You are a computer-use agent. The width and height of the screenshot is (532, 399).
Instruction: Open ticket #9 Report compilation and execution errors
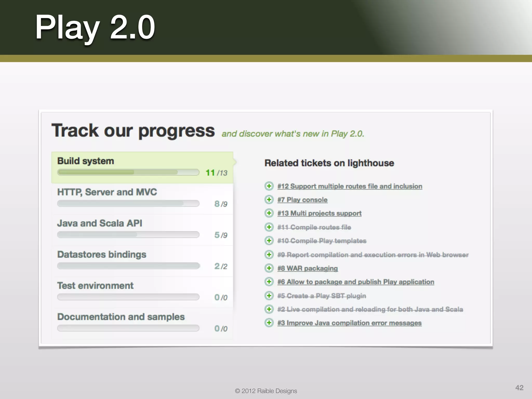(373, 255)
